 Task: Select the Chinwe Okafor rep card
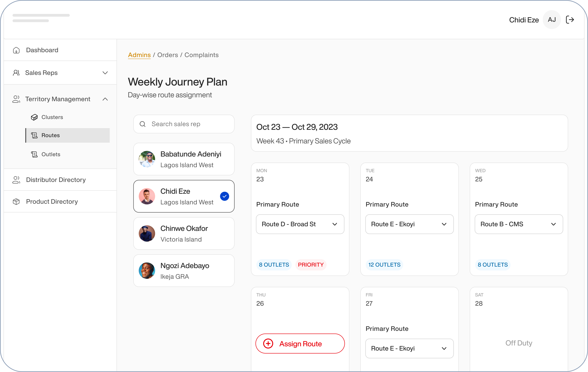184,233
